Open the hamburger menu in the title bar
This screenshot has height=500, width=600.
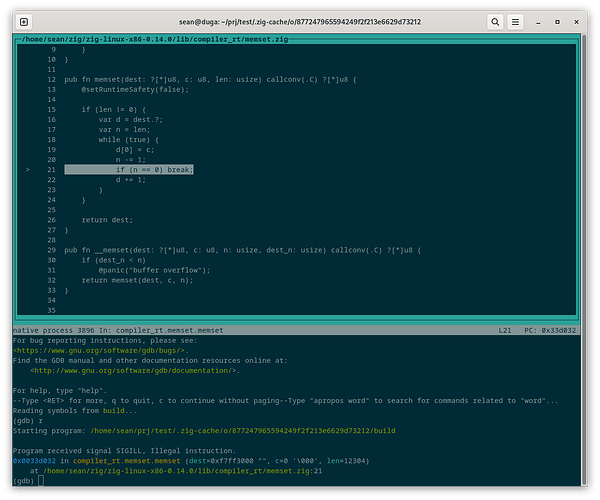pos(515,22)
